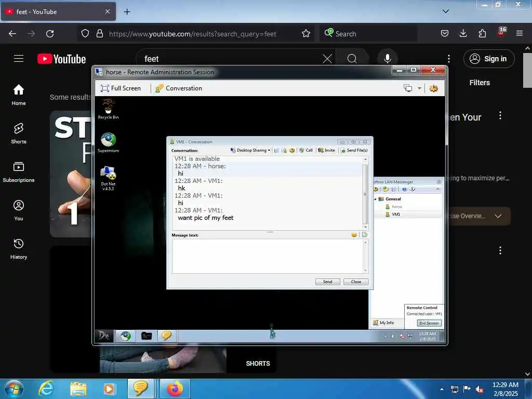This screenshot has height=399, width=532.
Task: Click the Call button in VM1 conversation
Action: point(305,150)
